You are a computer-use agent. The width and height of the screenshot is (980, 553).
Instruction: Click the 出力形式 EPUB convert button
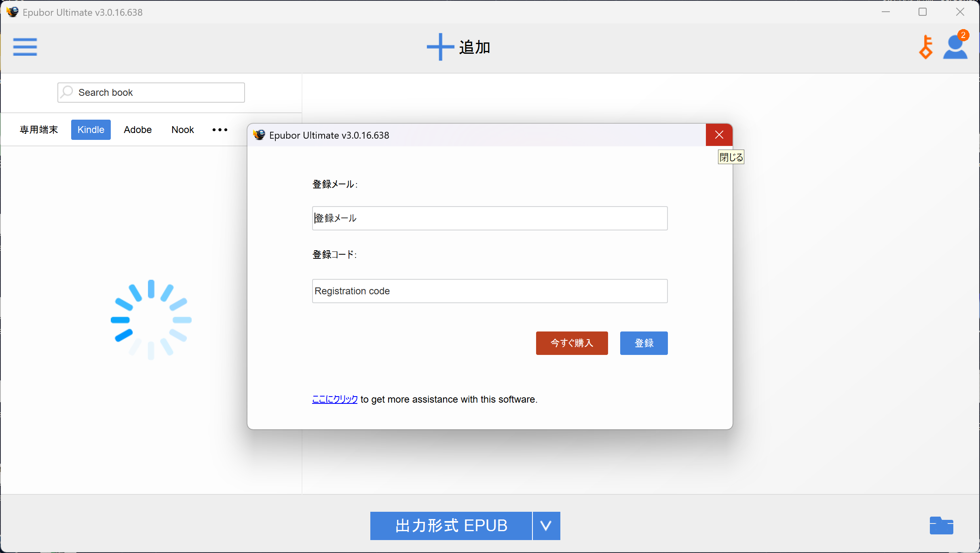click(451, 526)
